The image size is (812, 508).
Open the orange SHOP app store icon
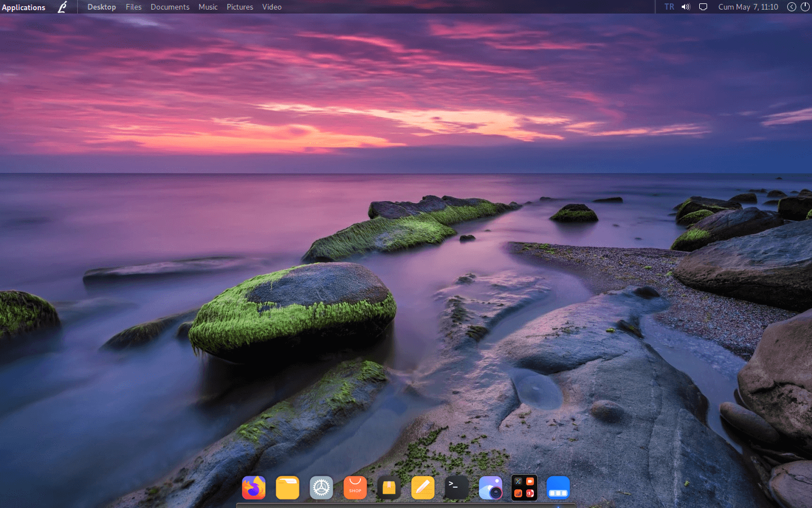(x=355, y=488)
